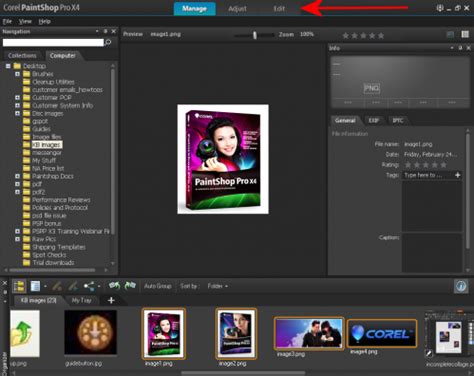Switch to the Manage workspace tab
This screenshot has width=474, height=376.
click(195, 9)
